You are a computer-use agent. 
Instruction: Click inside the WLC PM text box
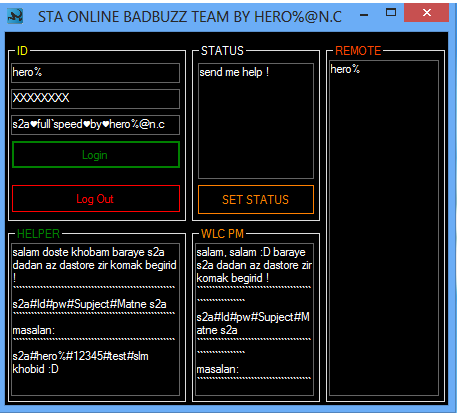click(x=254, y=319)
